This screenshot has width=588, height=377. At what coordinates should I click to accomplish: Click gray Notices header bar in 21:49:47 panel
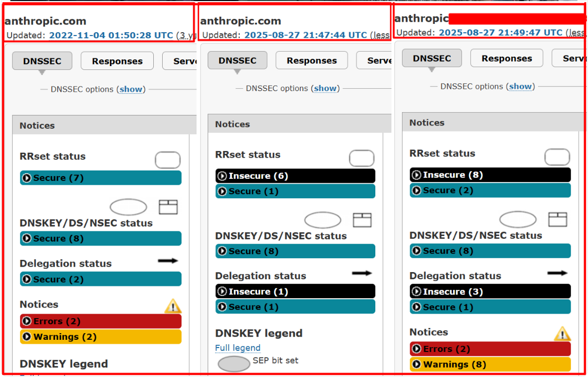[x=494, y=122]
